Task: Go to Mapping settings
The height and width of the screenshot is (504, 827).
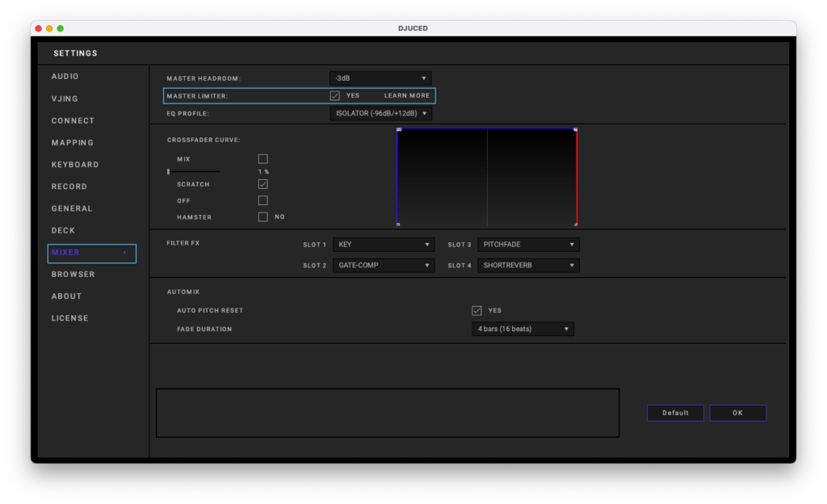Action: pyautogui.click(x=73, y=143)
